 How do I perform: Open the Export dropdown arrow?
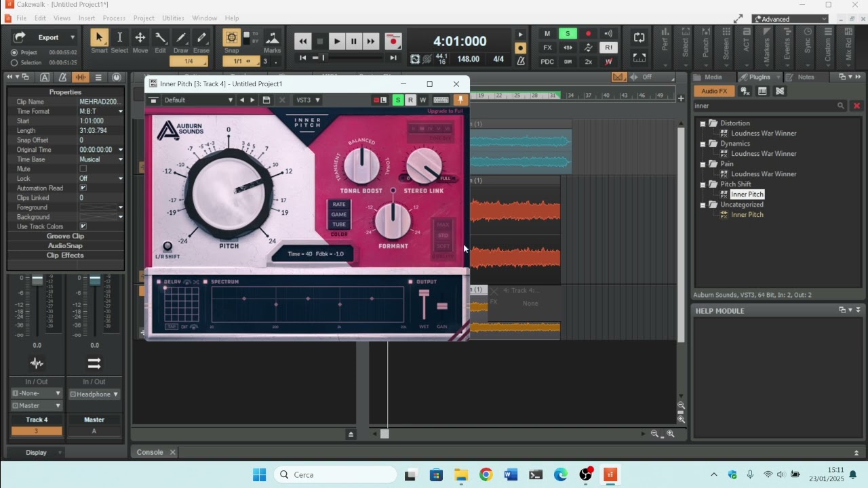coord(72,37)
